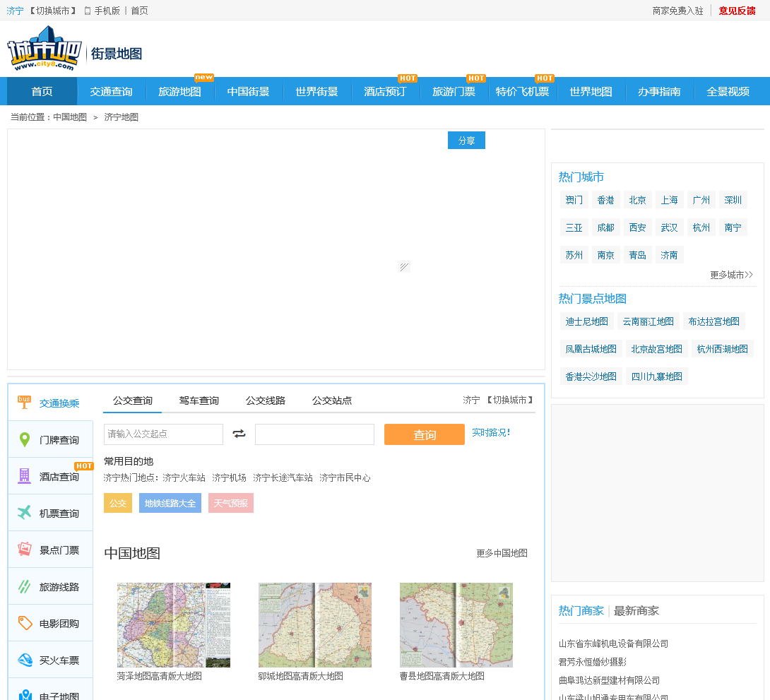Click 实时路况! link
770x700 pixels.
(490, 432)
